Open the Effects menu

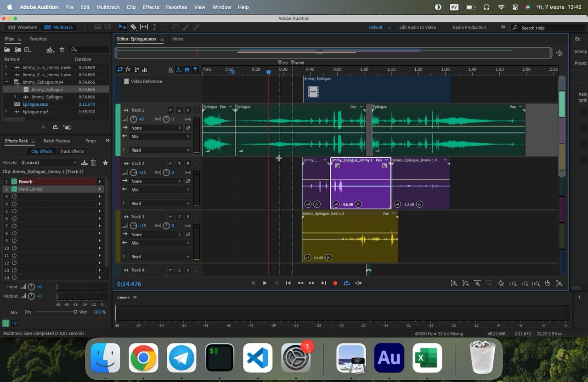click(x=151, y=7)
